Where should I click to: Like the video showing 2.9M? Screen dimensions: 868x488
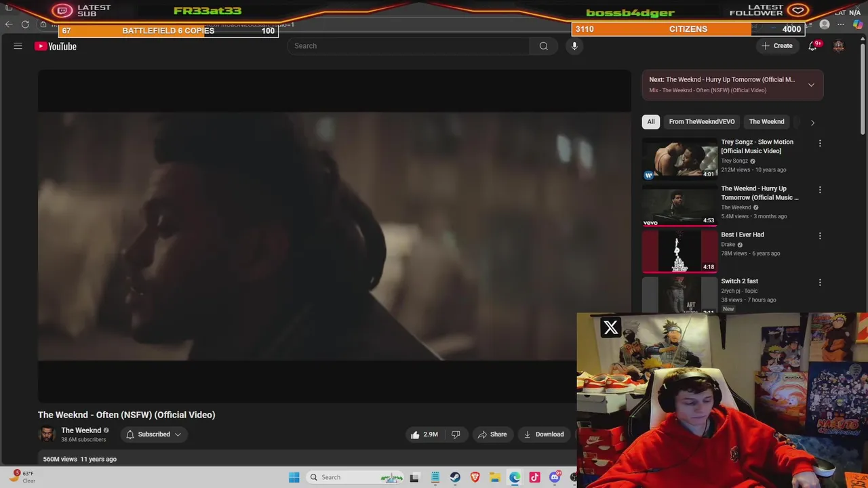424,434
